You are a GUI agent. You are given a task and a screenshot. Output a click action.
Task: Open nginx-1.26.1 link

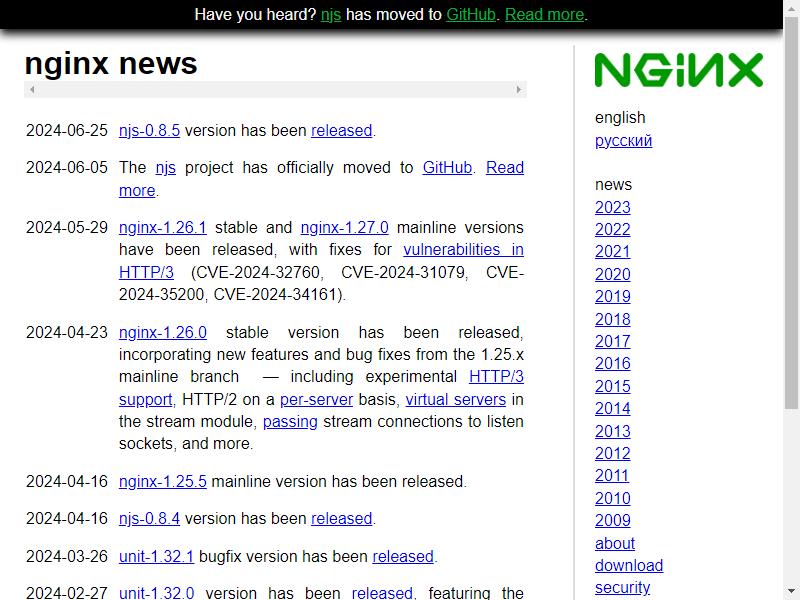(163, 227)
